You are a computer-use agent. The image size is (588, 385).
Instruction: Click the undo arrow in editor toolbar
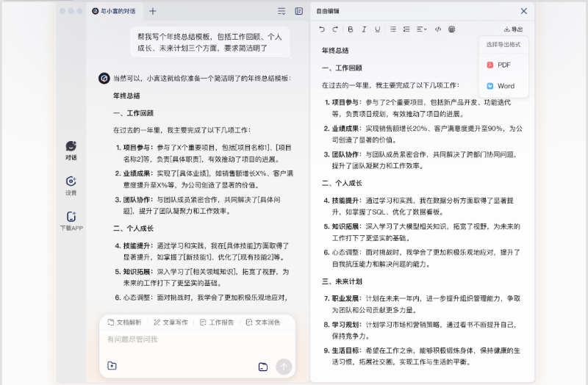tap(322, 29)
